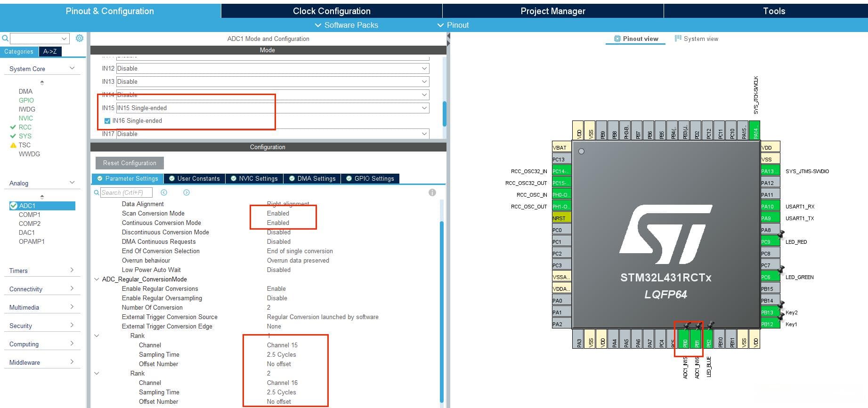Select pin PB12 Key1 on the chip
The width and height of the screenshot is (868, 408).
pos(770,324)
